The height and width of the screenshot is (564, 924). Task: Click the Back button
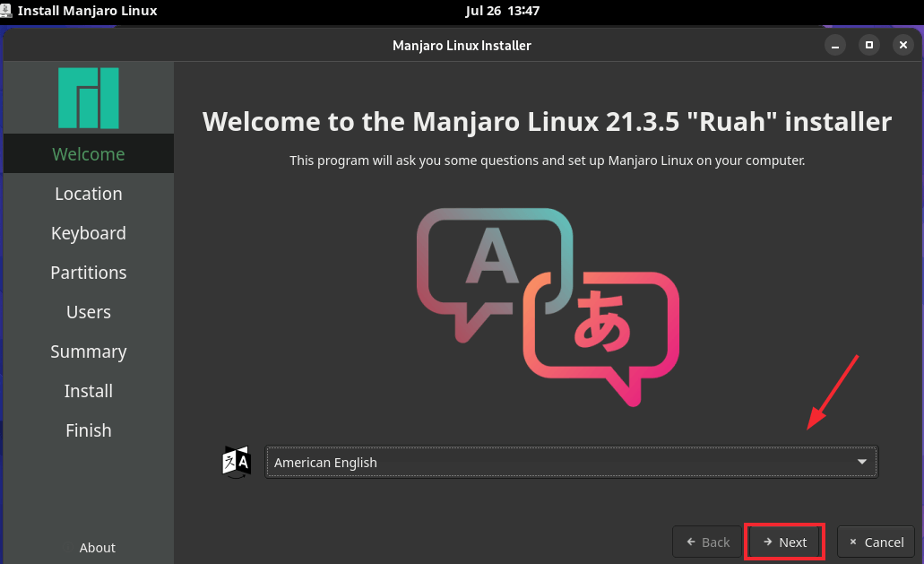click(707, 542)
